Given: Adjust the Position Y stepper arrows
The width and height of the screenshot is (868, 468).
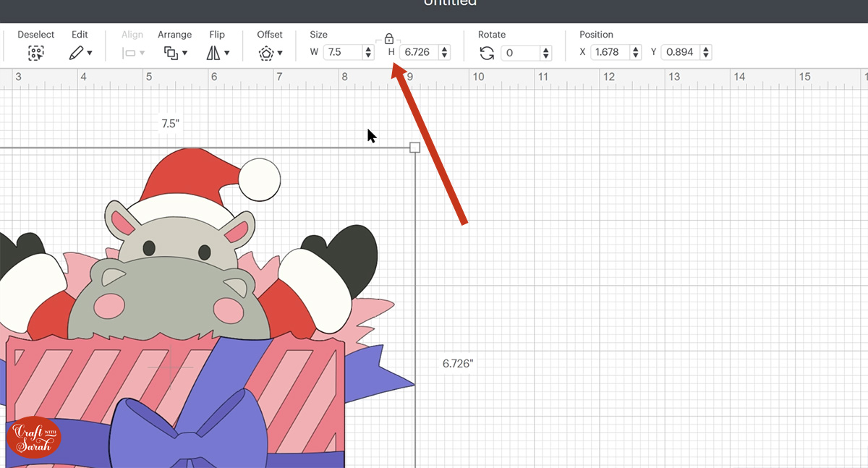Looking at the screenshot, I should [x=706, y=52].
